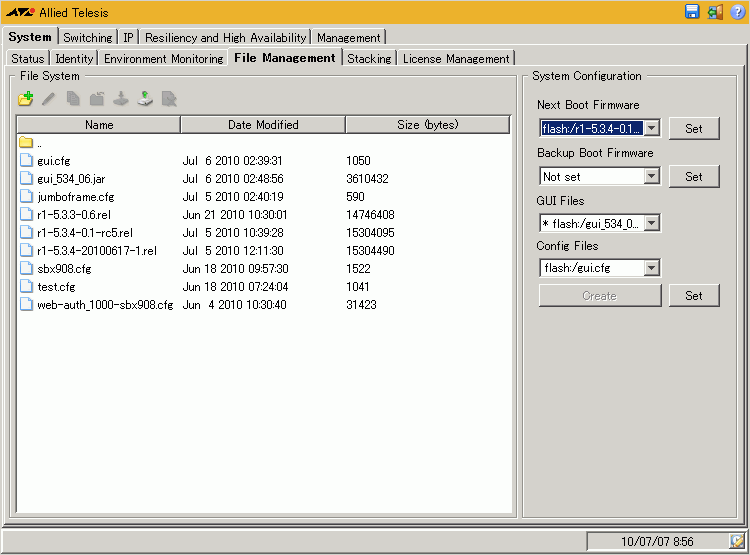Click the move file icon

(97, 99)
